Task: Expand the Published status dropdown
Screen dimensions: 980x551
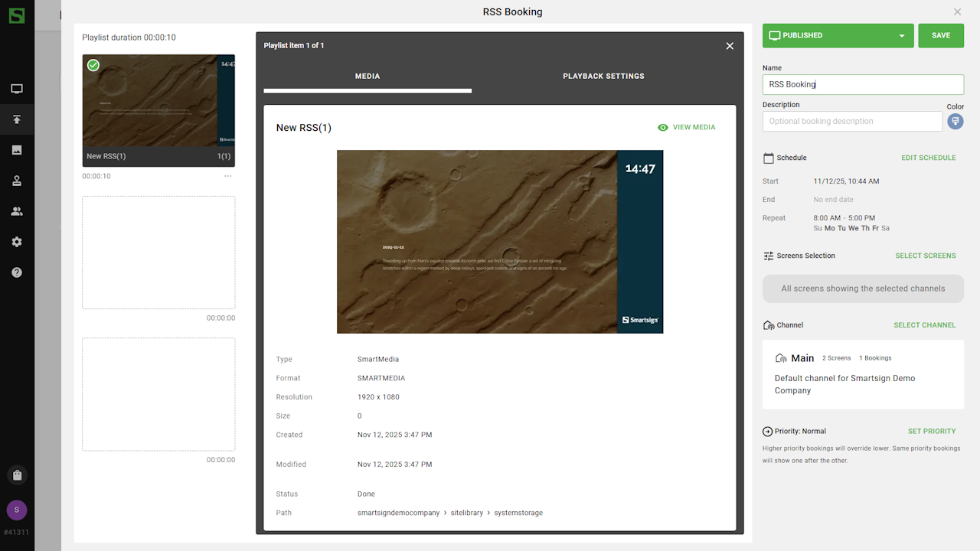Action: tap(901, 36)
